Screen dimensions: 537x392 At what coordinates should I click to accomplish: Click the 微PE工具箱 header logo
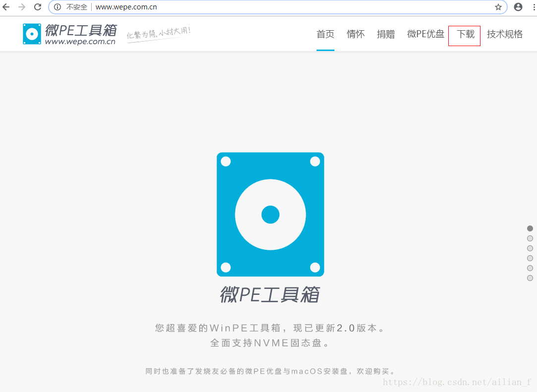click(70, 34)
